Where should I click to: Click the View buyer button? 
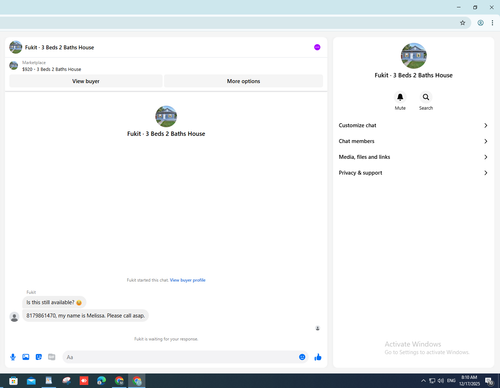pyautogui.click(x=86, y=81)
